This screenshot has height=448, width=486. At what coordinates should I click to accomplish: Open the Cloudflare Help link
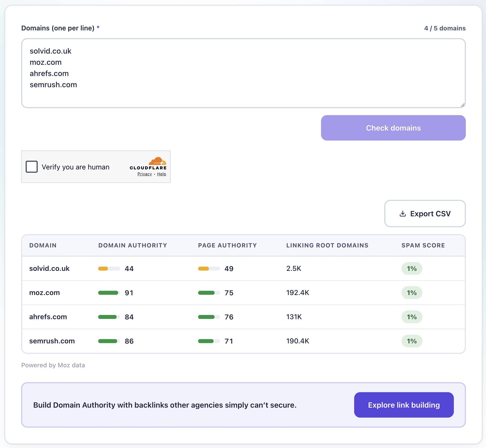[162, 174]
